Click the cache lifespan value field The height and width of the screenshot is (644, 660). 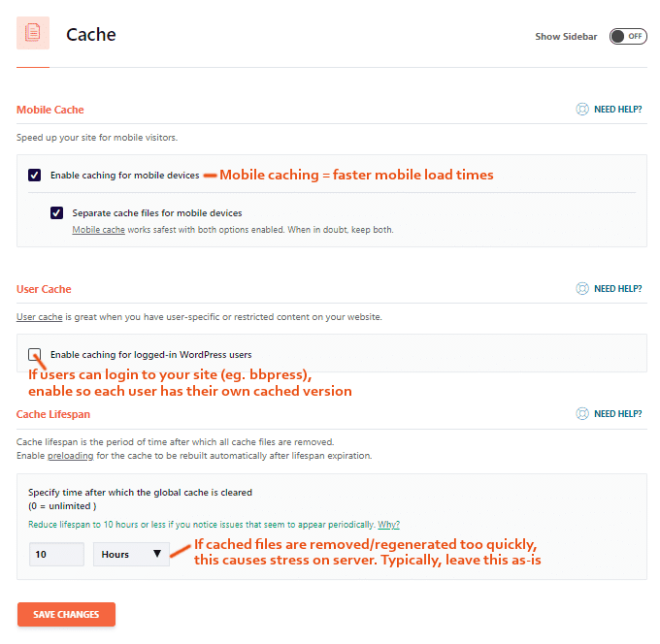coord(56,554)
